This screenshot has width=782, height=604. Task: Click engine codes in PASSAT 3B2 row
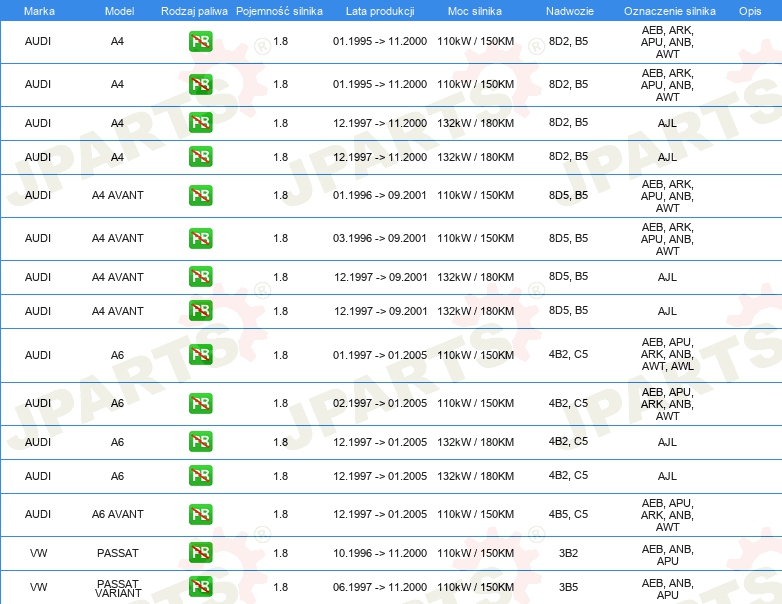[x=667, y=555]
